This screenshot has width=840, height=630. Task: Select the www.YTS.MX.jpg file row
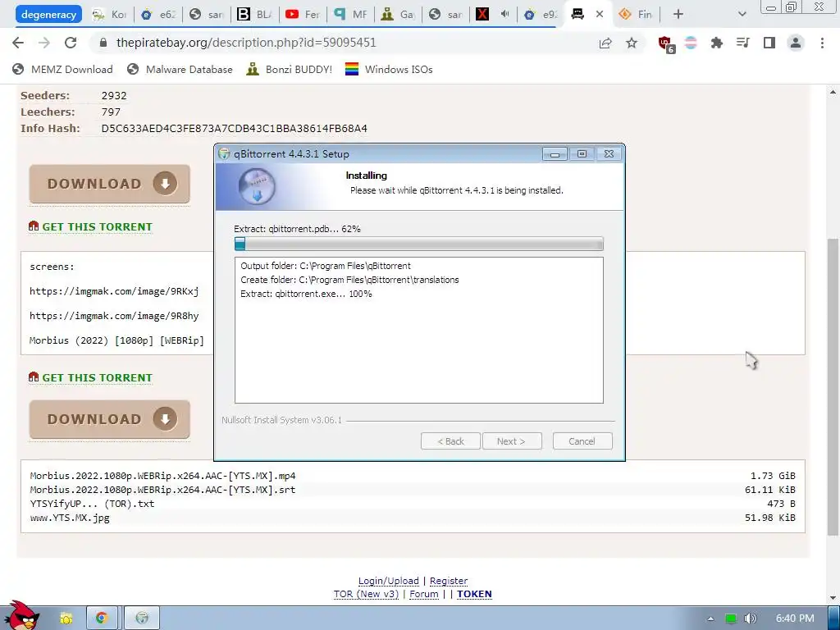coord(413,518)
